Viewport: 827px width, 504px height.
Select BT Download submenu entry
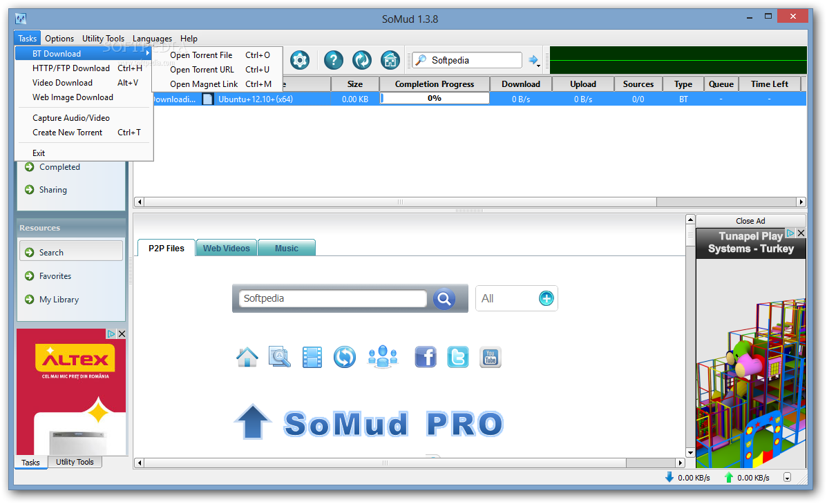[84, 54]
